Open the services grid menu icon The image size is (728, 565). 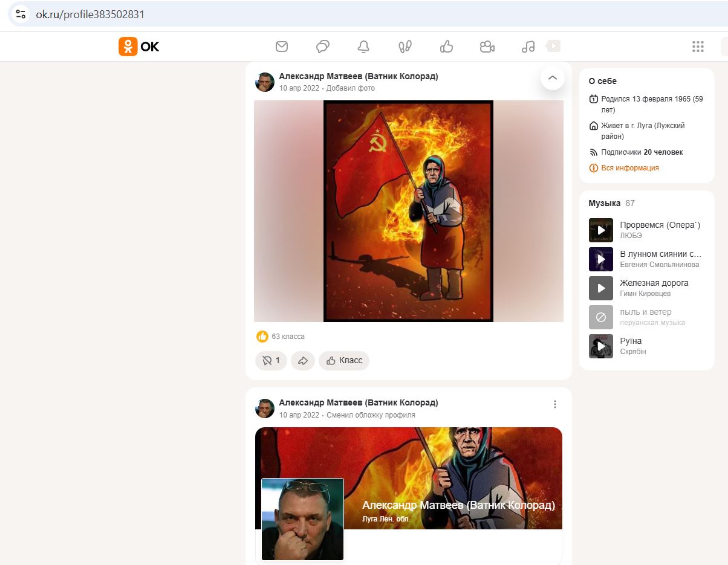(x=698, y=47)
